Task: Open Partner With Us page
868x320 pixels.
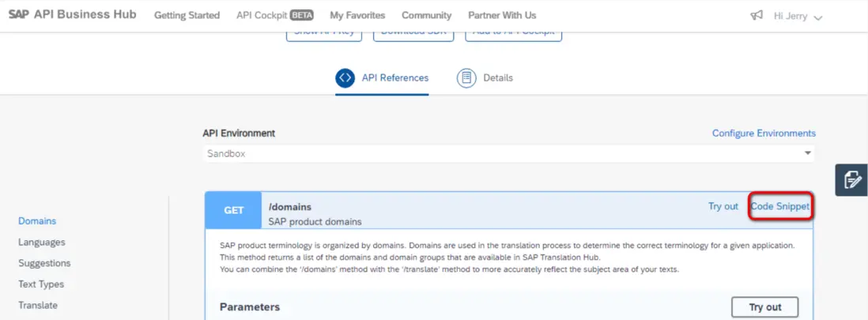Action: coord(501,15)
